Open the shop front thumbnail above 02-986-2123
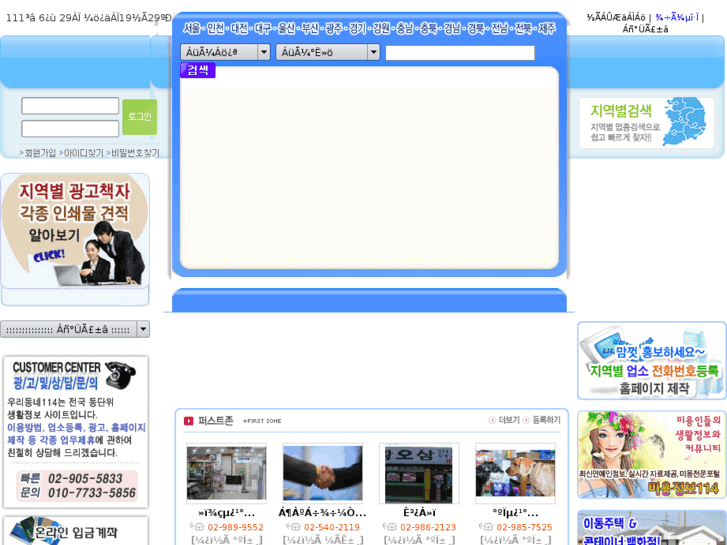The width and height of the screenshot is (727, 545). pos(419,473)
